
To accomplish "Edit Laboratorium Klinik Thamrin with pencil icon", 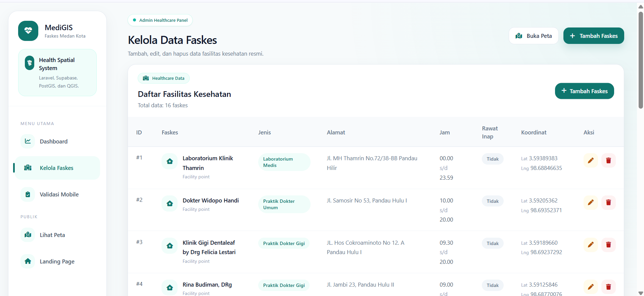I will (591, 161).
